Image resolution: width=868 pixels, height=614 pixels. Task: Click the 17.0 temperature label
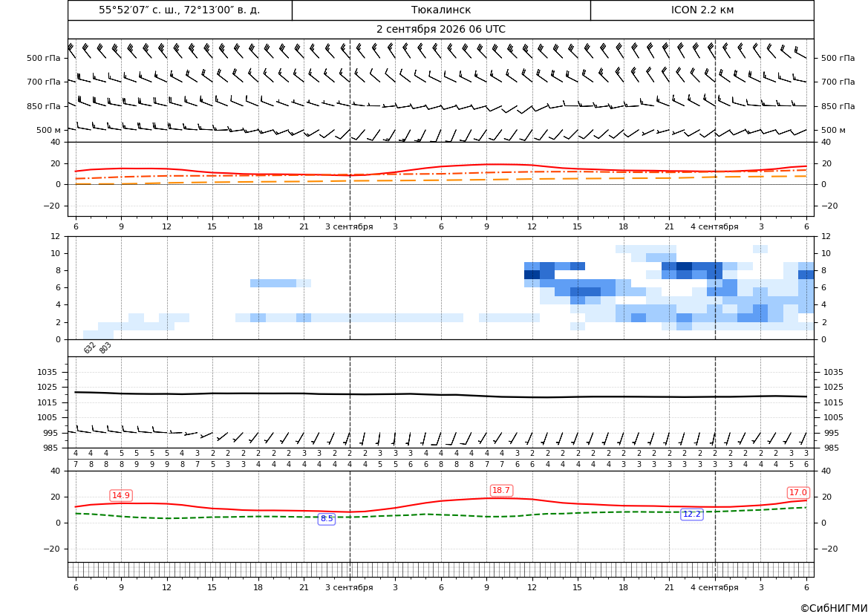coord(797,493)
